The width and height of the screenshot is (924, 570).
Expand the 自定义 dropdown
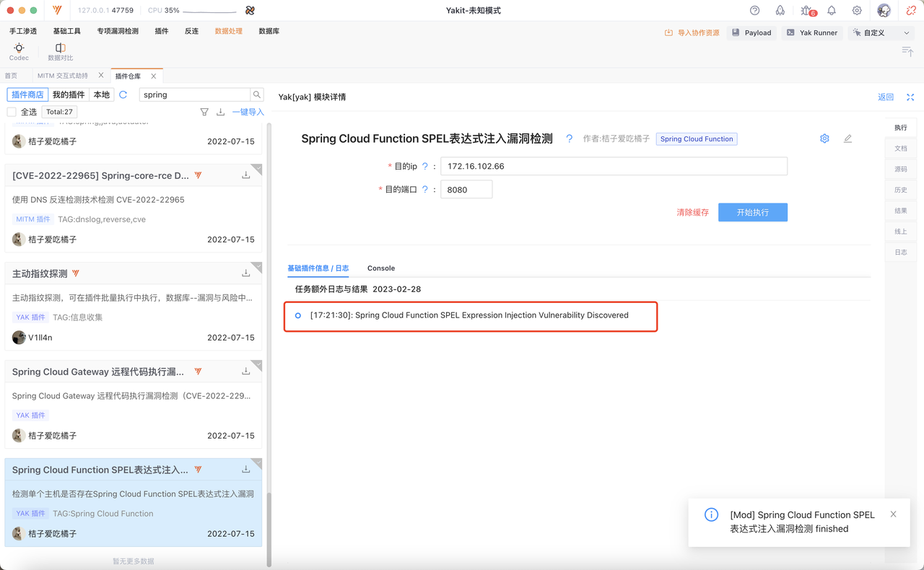click(881, 32)
